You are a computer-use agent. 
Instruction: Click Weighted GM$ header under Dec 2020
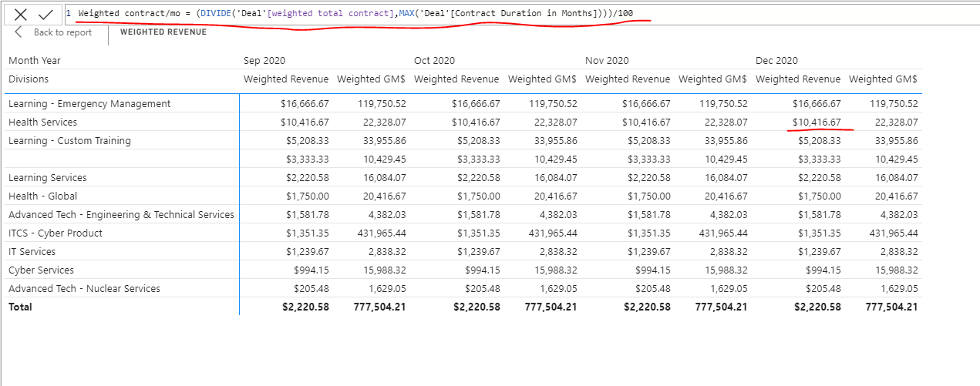[883, 79]
